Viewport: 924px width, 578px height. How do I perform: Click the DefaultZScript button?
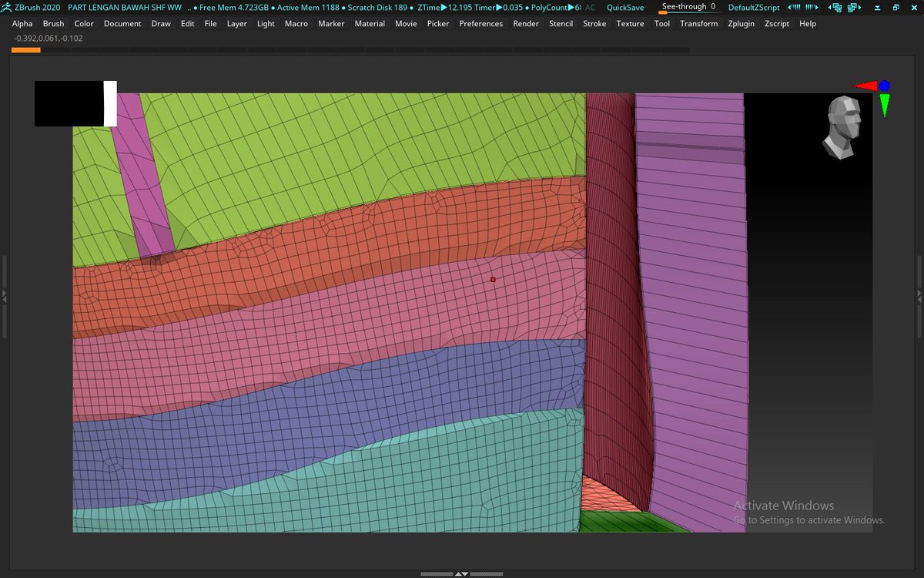pyautogui.click(x=754, y=7)
